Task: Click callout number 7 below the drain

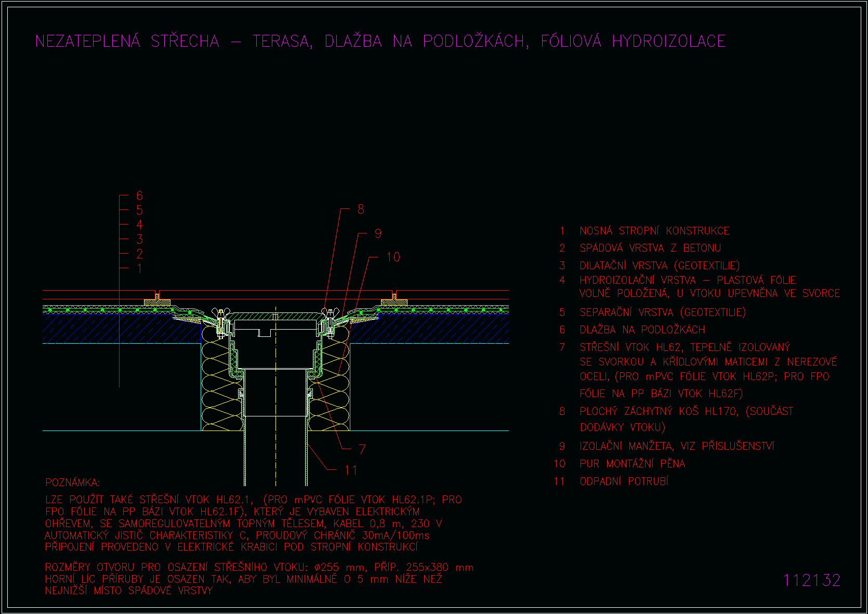Action: [x=362, y=449]
